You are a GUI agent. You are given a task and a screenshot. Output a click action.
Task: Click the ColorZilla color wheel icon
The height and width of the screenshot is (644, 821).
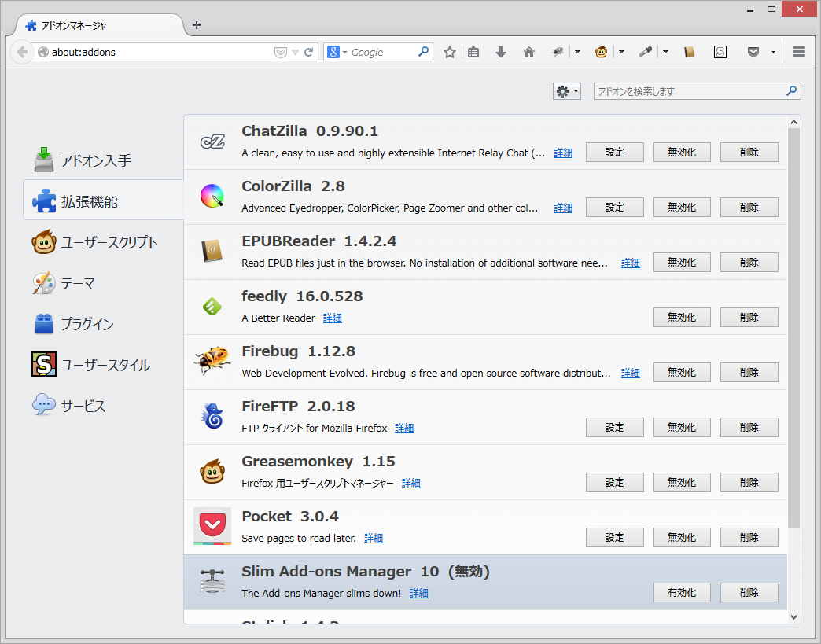212,197
